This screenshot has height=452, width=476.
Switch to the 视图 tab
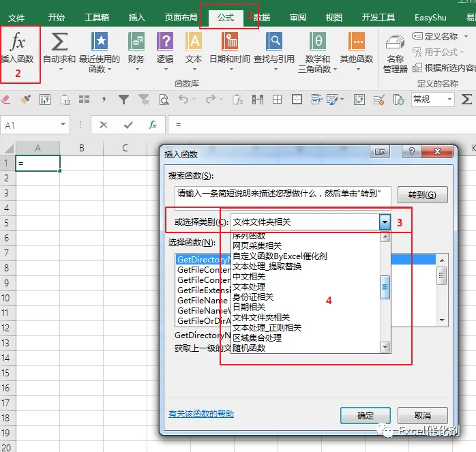click(x=333, y=17)
